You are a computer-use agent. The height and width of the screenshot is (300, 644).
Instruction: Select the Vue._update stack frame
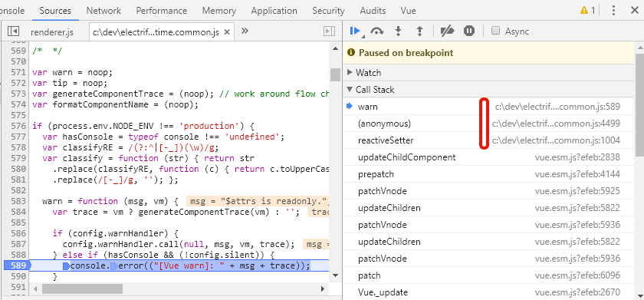coord(489,292)
